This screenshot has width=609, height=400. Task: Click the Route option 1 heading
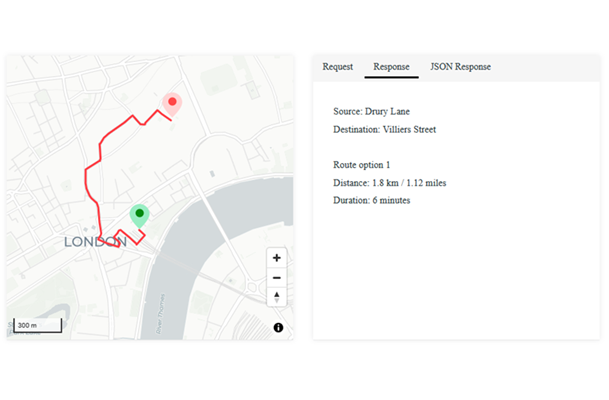tap(361, 164)
